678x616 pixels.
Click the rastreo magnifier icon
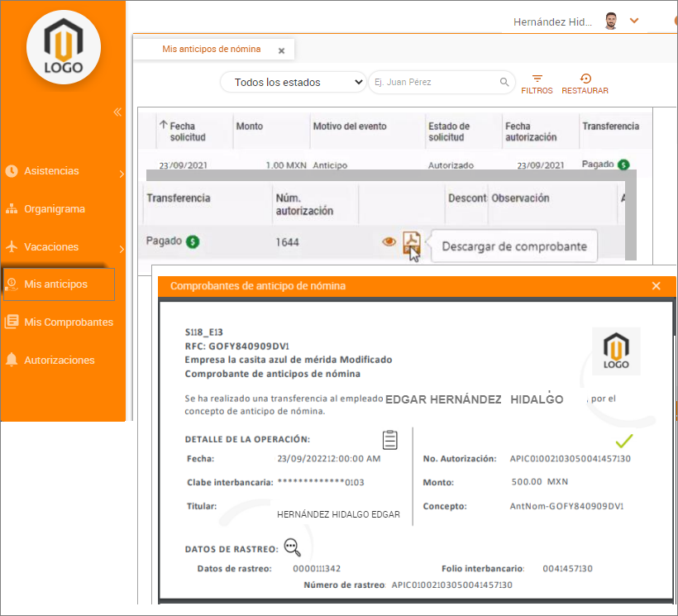(x=292, y=547)
